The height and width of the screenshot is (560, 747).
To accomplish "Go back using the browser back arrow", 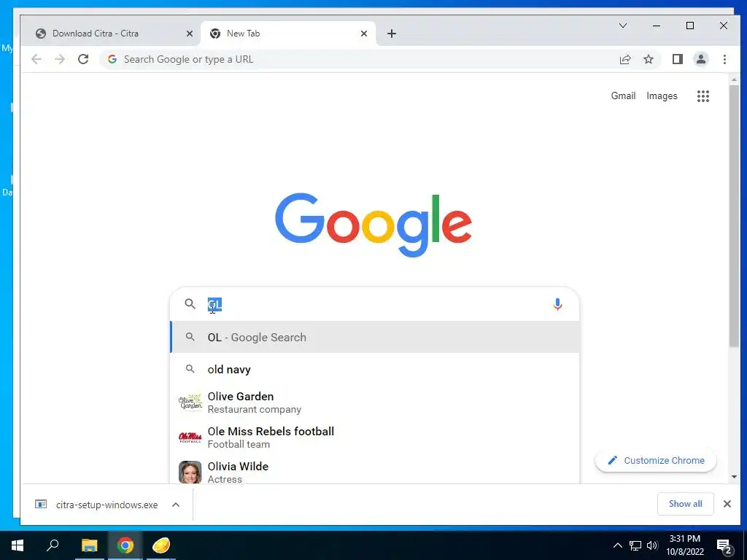I will tap(36, 59).
